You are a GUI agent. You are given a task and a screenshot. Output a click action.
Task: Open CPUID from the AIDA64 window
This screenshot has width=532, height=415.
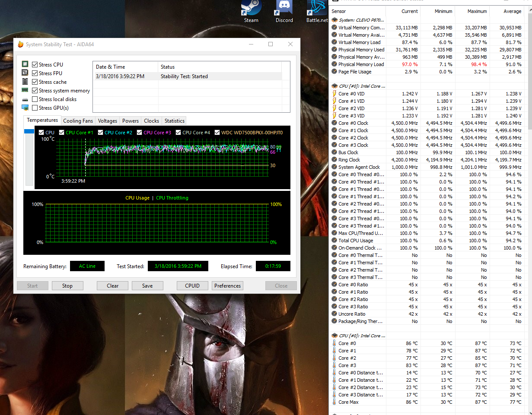tap(192, 285)
